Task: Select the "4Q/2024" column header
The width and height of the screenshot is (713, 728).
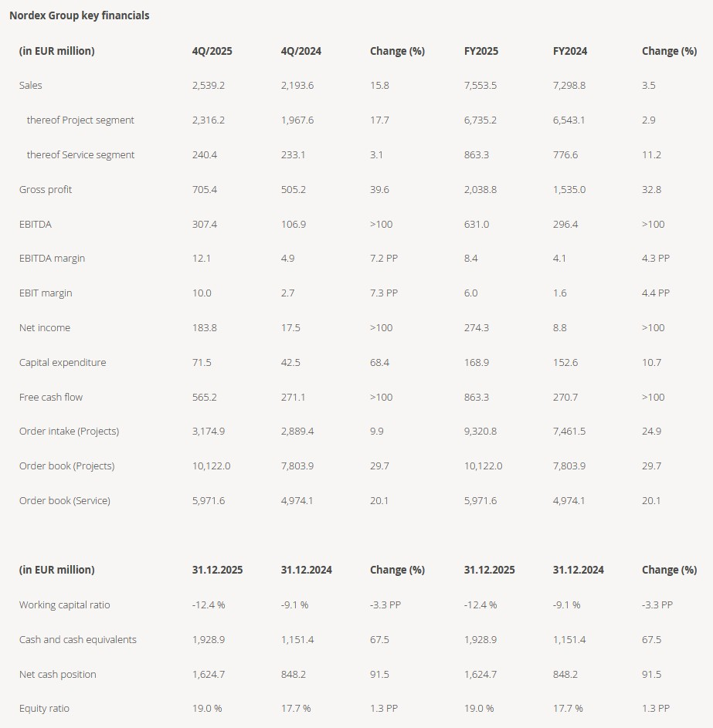Action: tap(301, 51)
